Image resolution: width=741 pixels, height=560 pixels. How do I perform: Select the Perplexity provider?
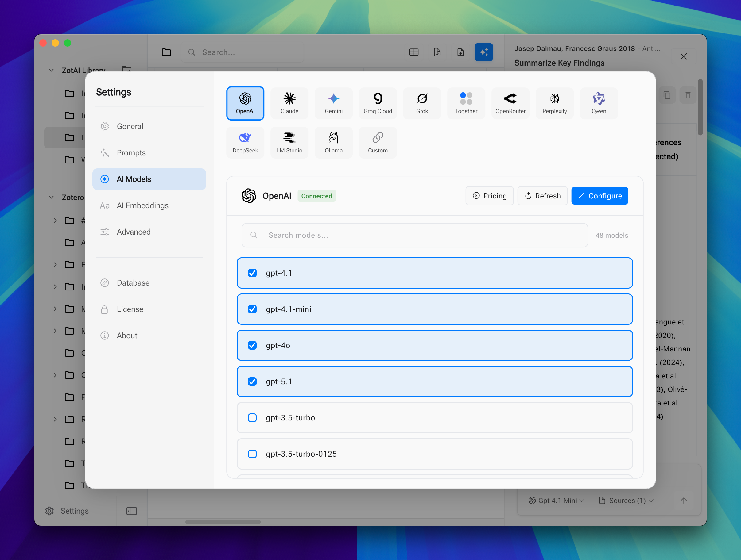(x=554, y=103)
